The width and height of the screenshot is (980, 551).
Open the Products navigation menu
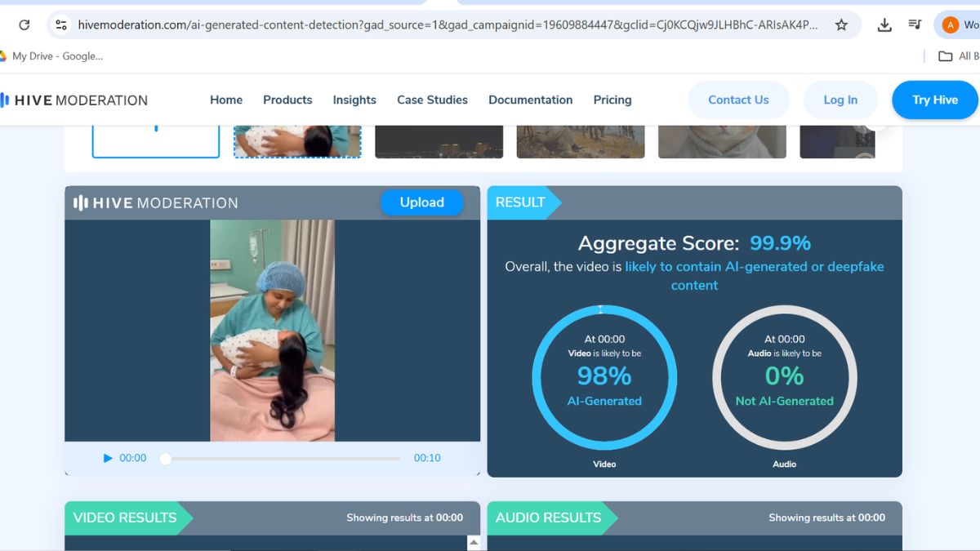coord(287,100)
